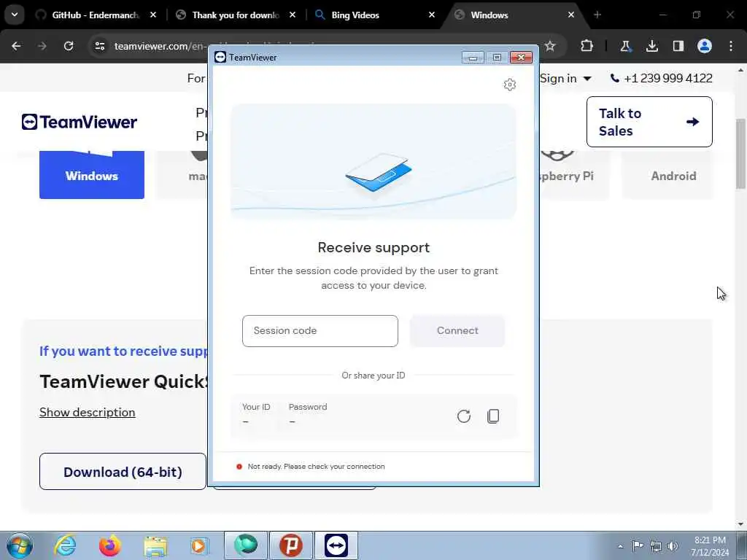
Task: Open the Chrome three-dot menu
Action: point(731,46)
